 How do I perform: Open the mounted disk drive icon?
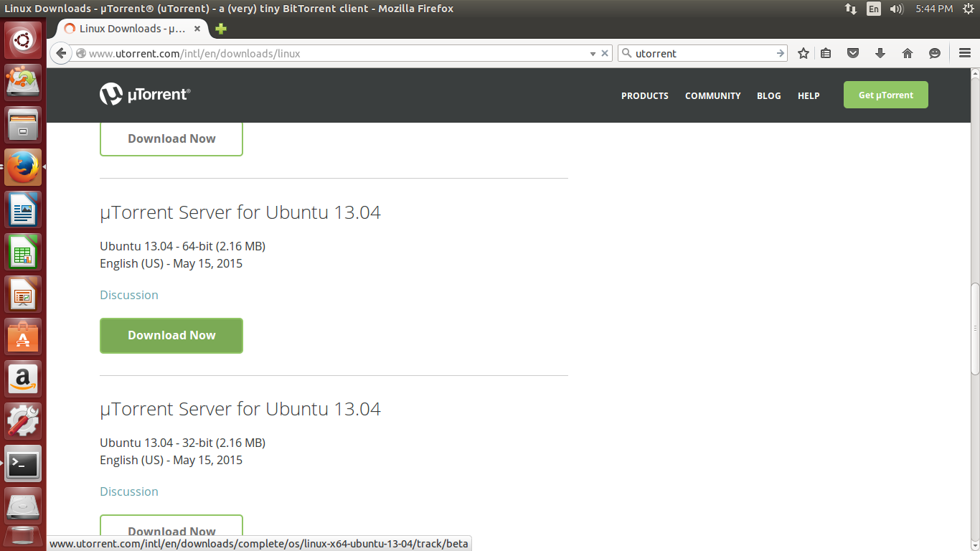(23, 506)
